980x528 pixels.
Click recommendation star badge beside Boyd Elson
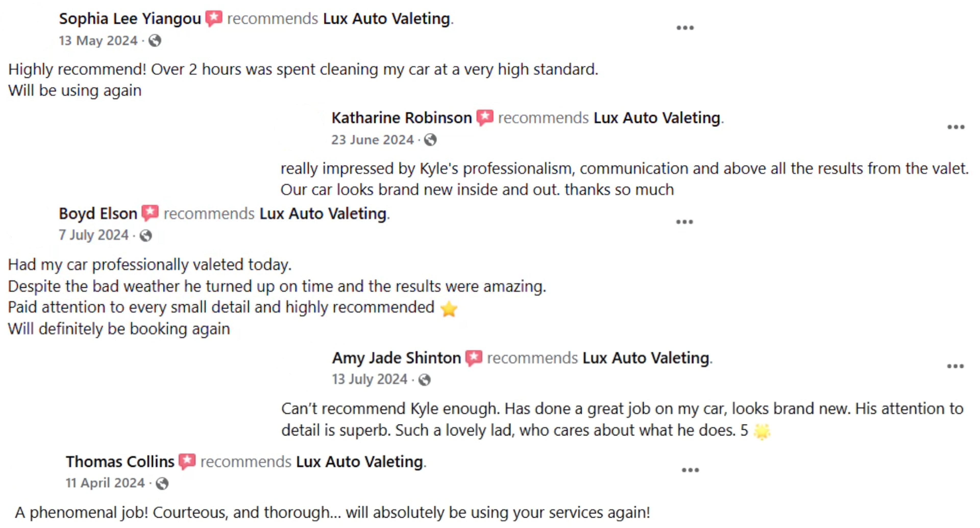tap(150, 213)
